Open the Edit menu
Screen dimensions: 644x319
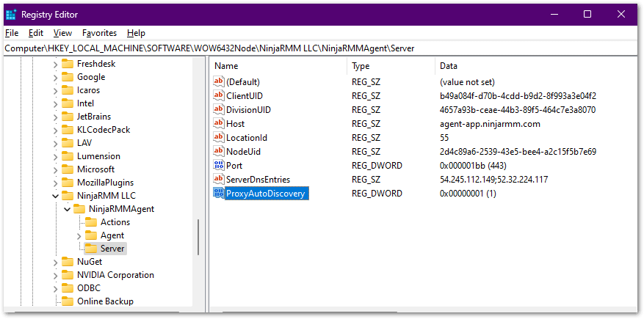36,33
